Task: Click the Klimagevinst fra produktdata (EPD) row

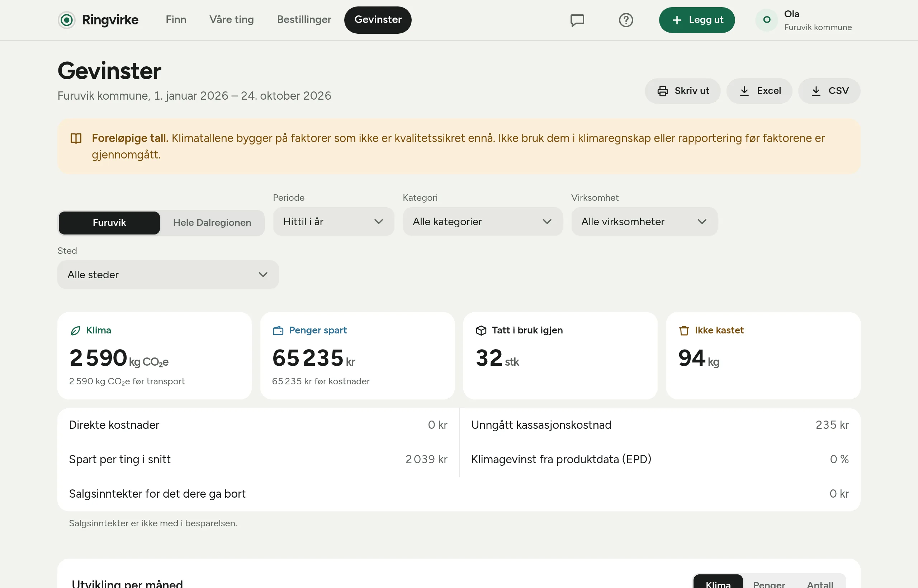Action: tap(660, 460)
